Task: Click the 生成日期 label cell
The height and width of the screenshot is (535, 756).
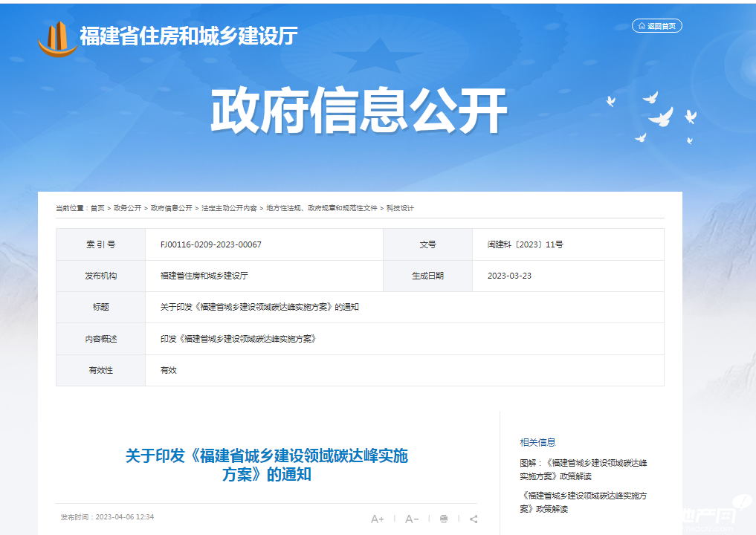Action: click(427, 276)
